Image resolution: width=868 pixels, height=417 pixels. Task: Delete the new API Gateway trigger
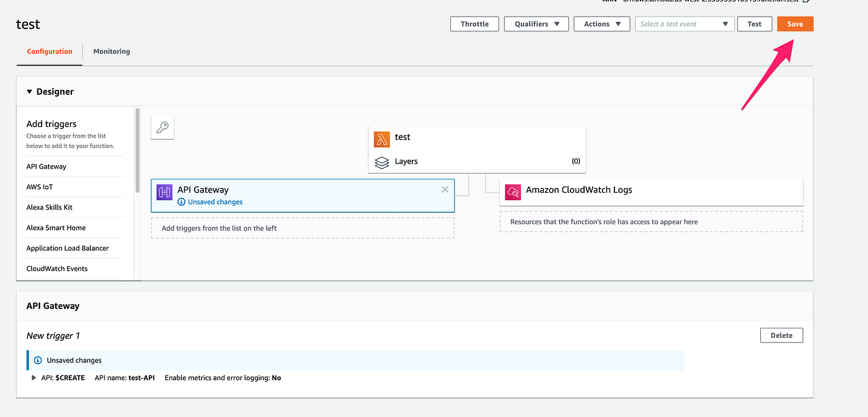tap(781, 335)
